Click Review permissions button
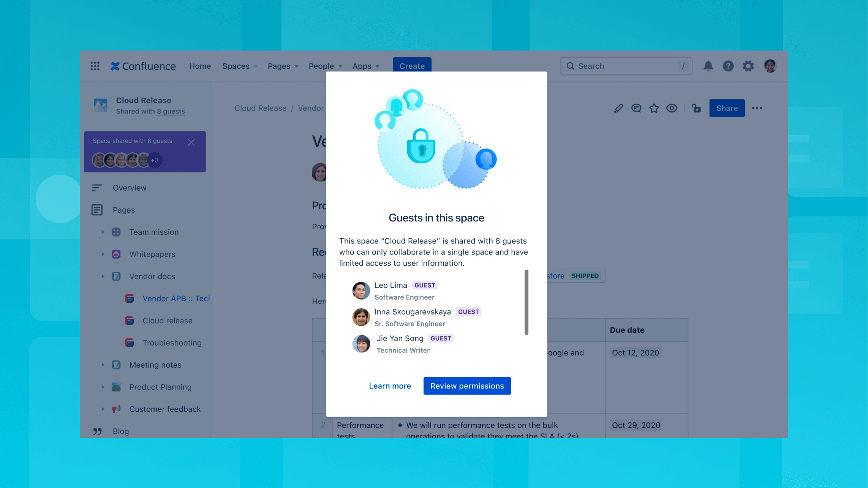This screenshot has width=868, height=488. point(467,385)
